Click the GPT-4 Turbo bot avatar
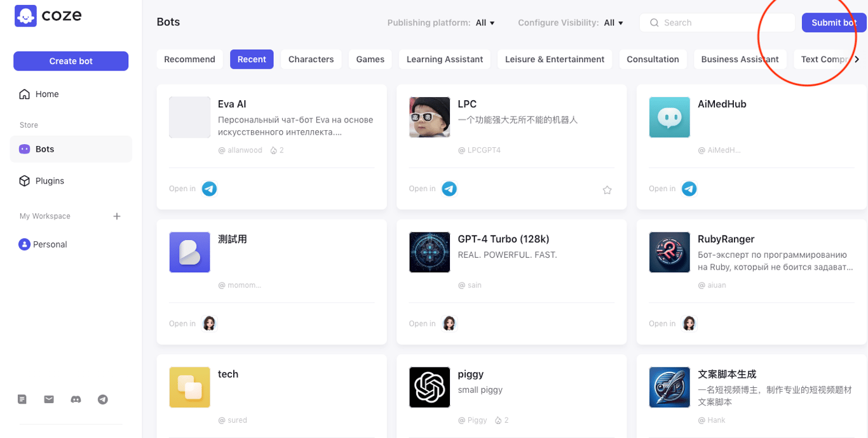The width and height of the screenshot is (868, 438). tap(430, 252)
